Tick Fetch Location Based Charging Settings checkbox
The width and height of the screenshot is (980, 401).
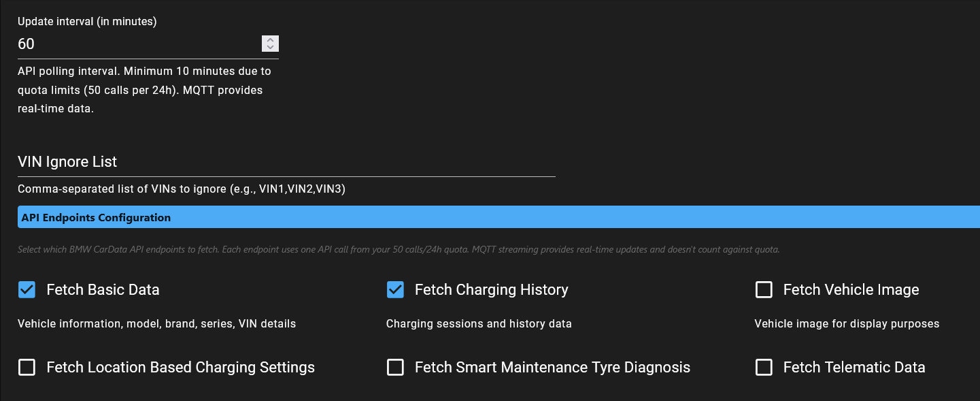point(27,368)
